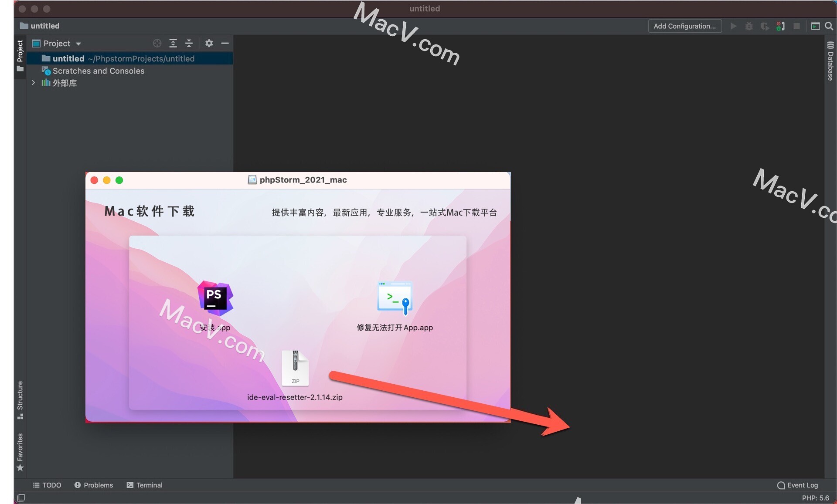This screenshot has width=837, height=504.
Task: Open Search Everywhere magnifier icon
Action: (829, 26)
